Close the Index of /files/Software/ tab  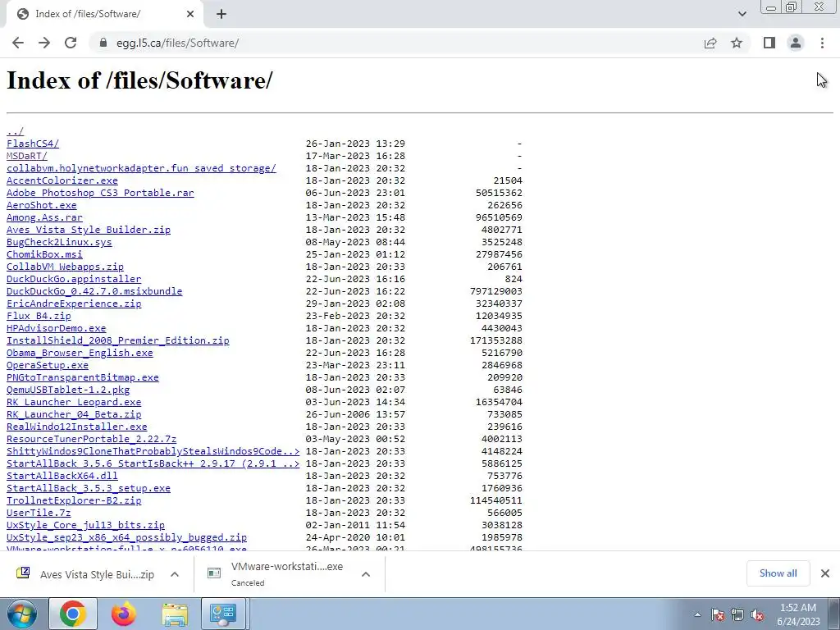[190, 15]
